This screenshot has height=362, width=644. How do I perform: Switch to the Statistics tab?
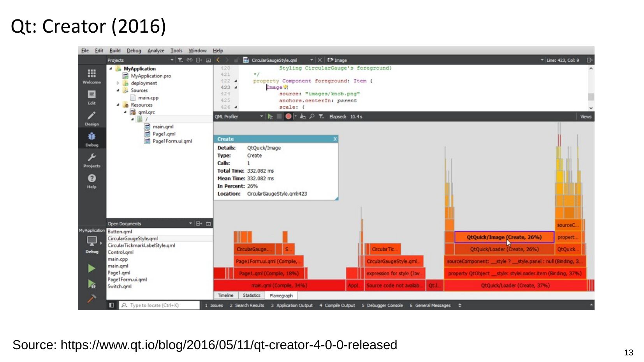pyautogui.click(x=252, y=296)
